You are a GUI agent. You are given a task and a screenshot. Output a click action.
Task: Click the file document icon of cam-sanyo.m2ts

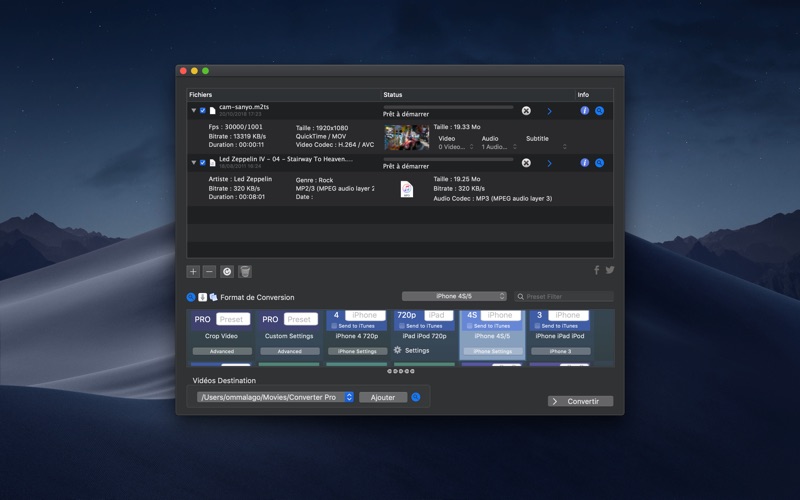pyautogui.click(x=212, y=110)
